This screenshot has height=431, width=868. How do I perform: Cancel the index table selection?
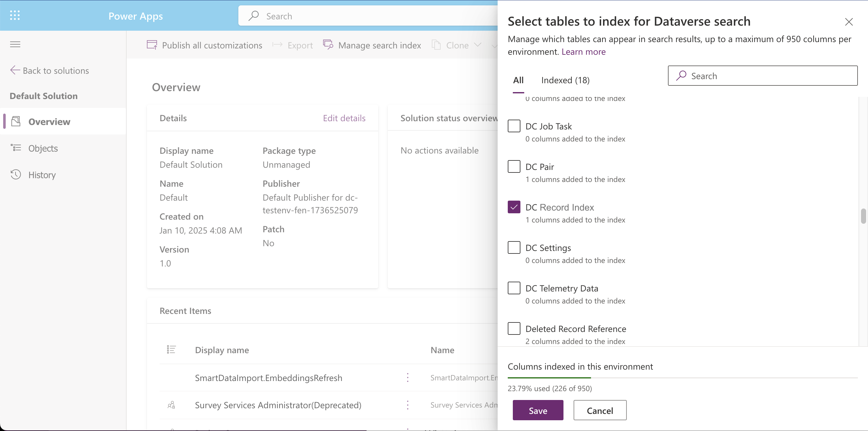(x=600, y=410)
